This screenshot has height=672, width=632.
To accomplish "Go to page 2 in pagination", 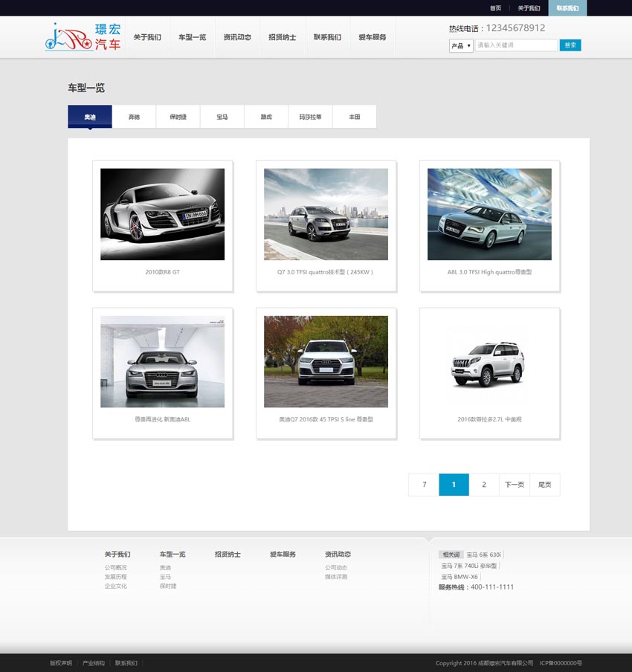I will point(484,485).
